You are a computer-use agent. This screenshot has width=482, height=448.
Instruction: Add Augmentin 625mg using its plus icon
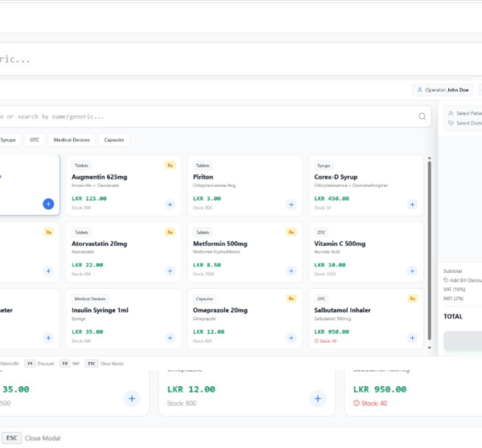click(170, 204)
